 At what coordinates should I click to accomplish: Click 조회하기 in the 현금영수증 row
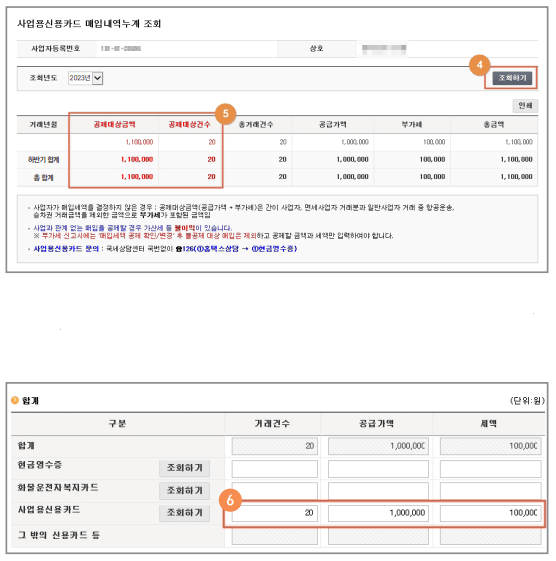[184, 468]
